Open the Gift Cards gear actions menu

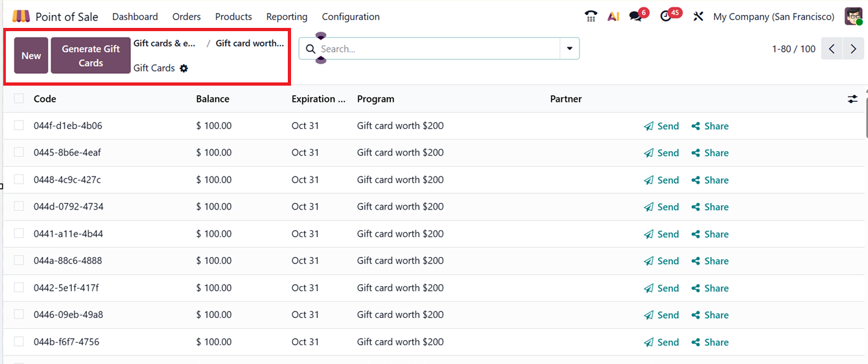coord(184,68)
